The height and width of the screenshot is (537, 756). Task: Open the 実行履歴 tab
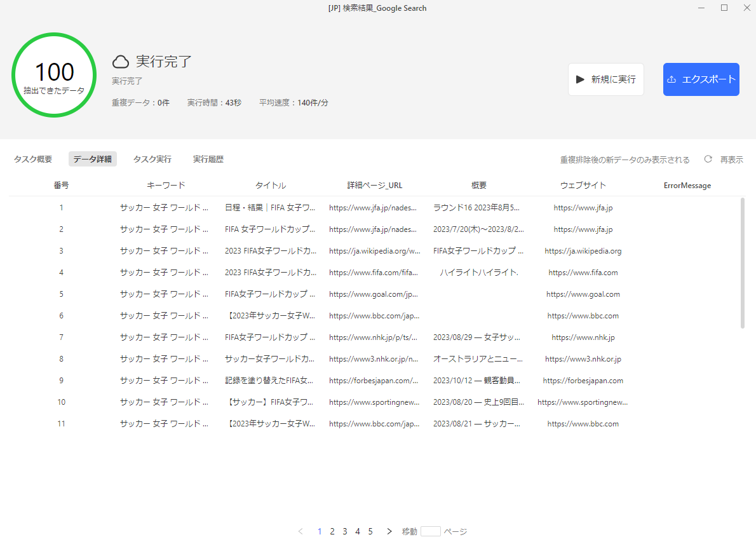[x=208, y=160]
